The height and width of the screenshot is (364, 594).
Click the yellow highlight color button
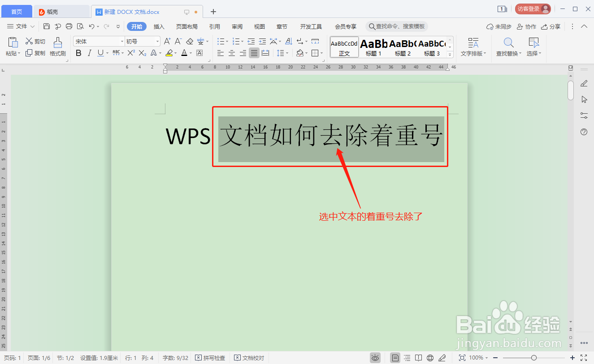click(x=169, y=53)
